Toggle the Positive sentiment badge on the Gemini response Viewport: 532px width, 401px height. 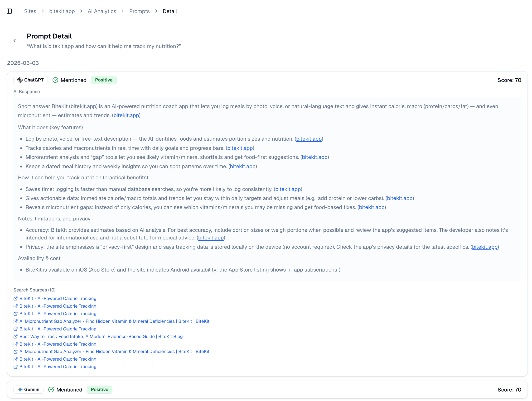tap(99, 389)
